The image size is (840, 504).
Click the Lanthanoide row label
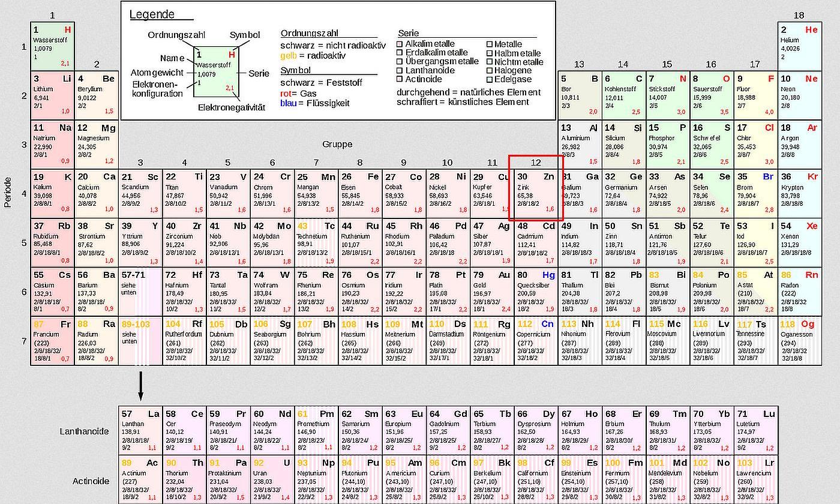[84, 431]
